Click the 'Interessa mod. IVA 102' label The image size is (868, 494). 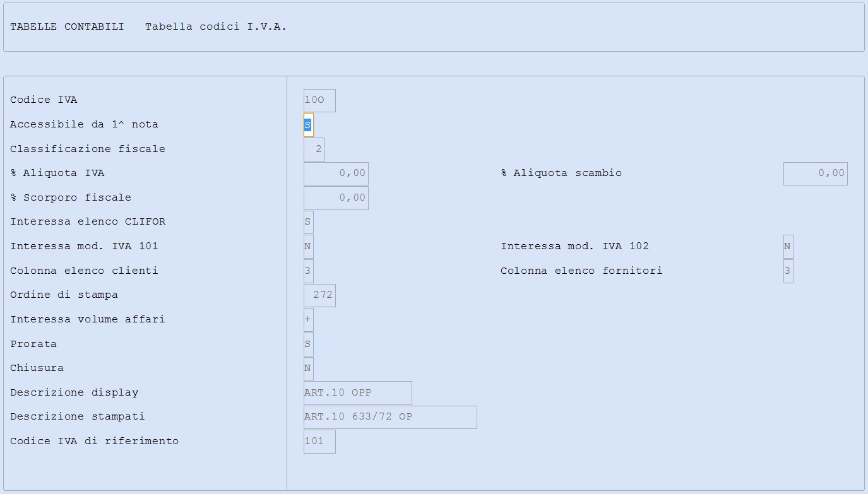574,247
